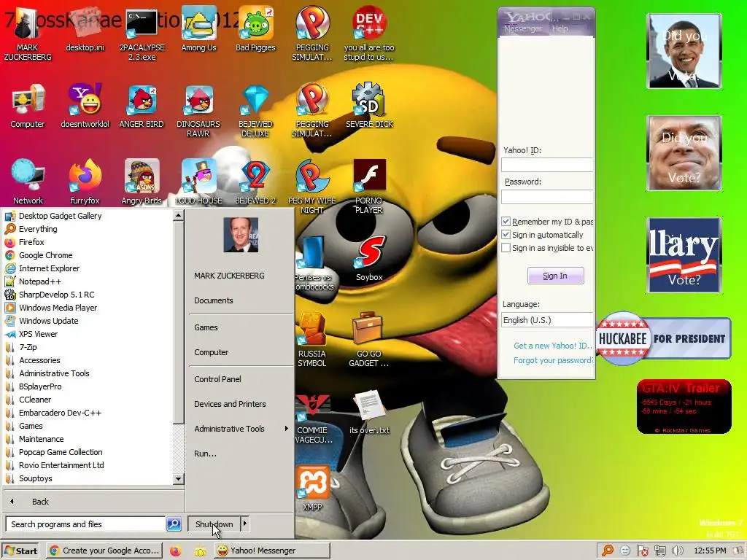Toggle Sign in automatically checkbox
This screenshot has width=747, height=560.
coord(506,234)
